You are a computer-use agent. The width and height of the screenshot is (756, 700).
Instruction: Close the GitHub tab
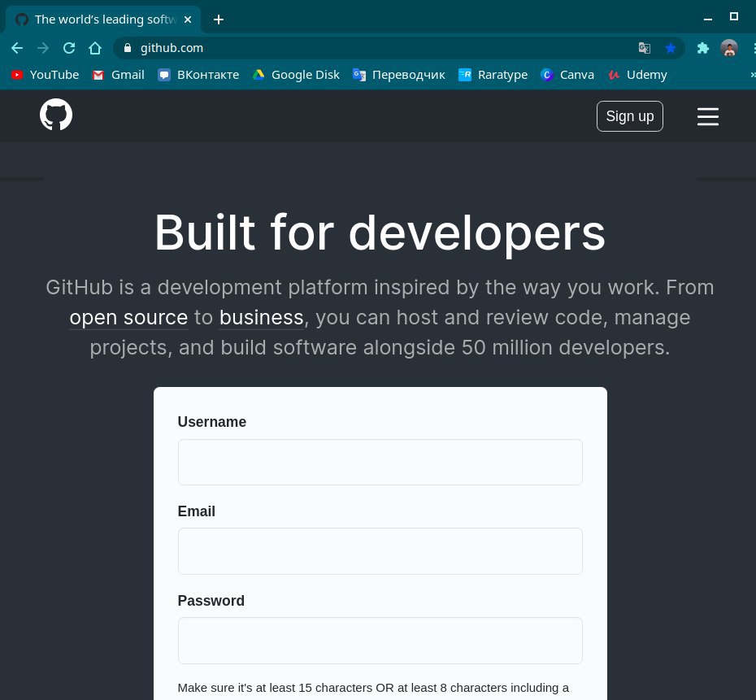[188, 20]
